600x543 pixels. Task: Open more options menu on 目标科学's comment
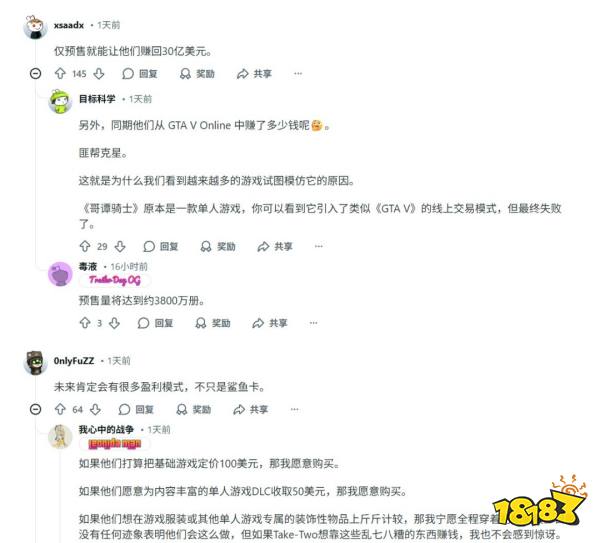point(319,246)
